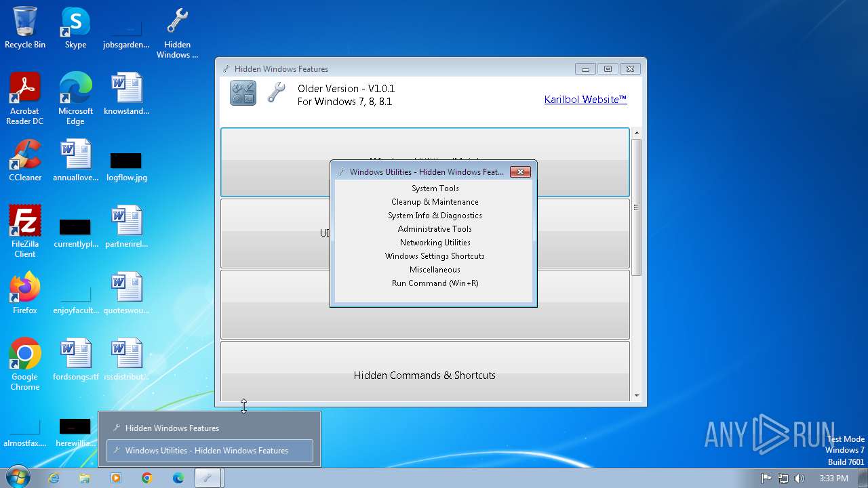Image resolution: width=868 pixels, height=488 pixels.
Task: Select the knowstand Word document icon
Action: [126, 94]
